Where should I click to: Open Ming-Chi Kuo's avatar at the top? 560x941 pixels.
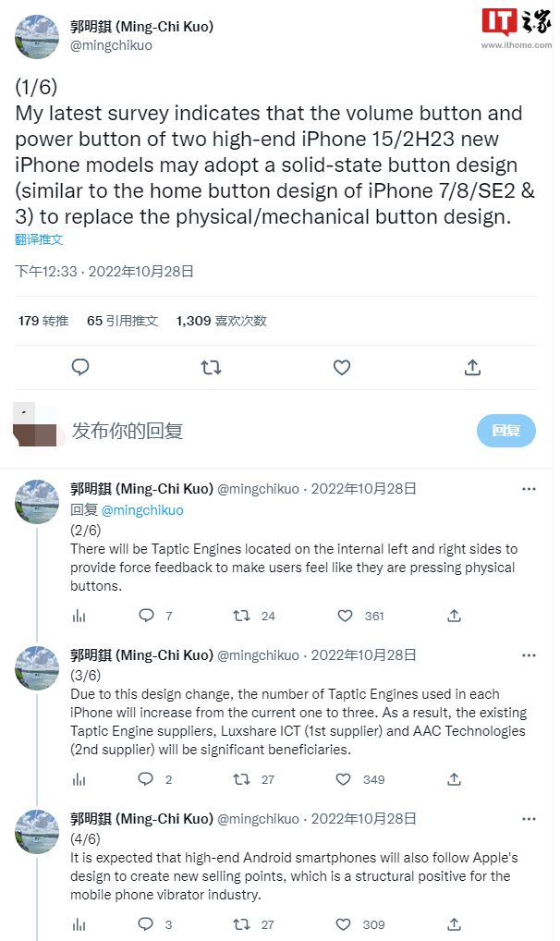pos(37,37)
